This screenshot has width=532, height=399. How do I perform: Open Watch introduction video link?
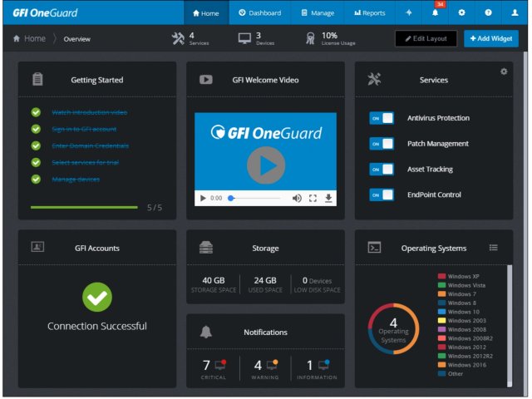click(x=90, y=112)
